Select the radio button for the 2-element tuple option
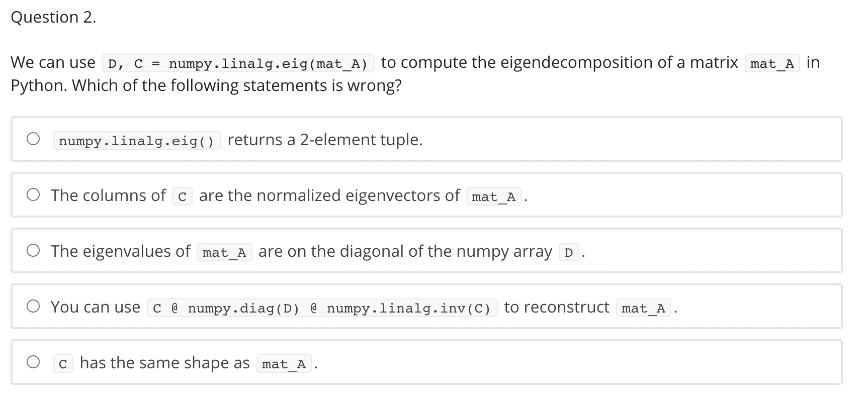 pyautogui.click(x=33, y=139)
